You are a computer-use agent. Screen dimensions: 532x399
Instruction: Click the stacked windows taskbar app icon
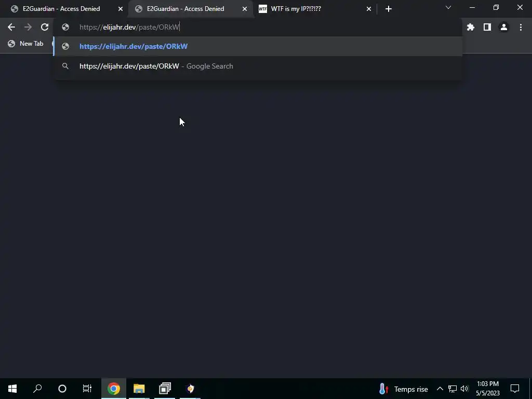point(165,389)
